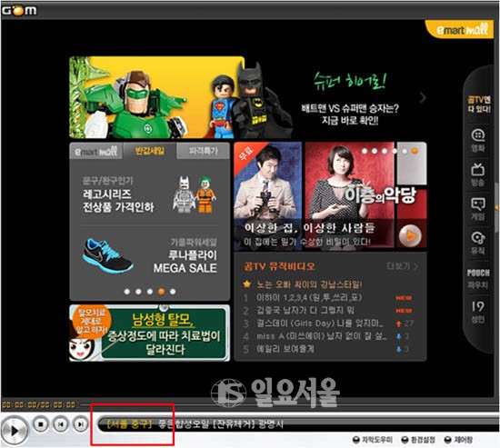Expand the music video list via 더보기

pyautogui.click(x=402, y=266)
